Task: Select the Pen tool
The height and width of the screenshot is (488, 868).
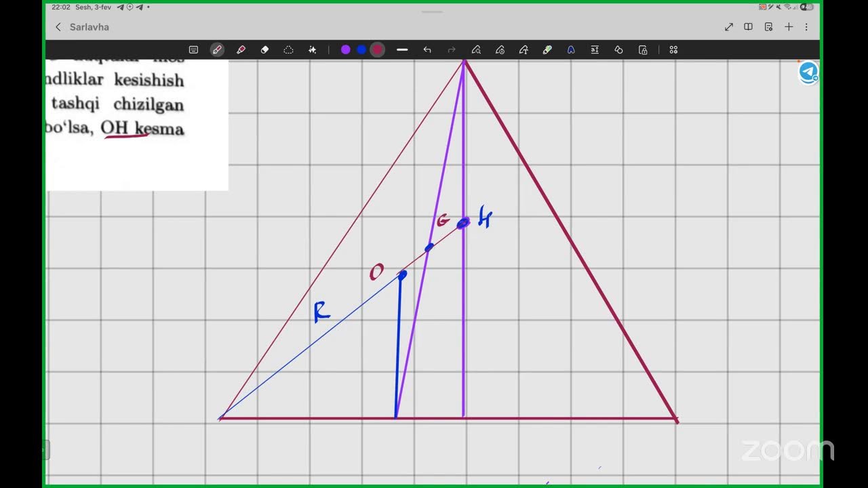Action: pyautogui.click(x=217, y=49)
